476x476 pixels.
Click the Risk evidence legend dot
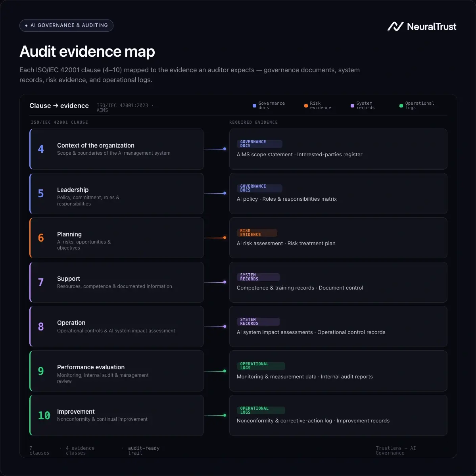coord(306,106)
